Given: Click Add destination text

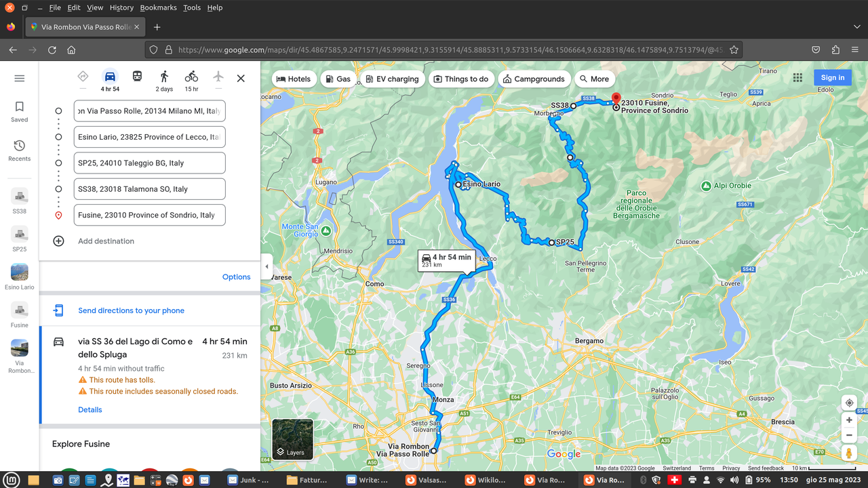Looking at the screenshot, I should [x=106, y=241].
